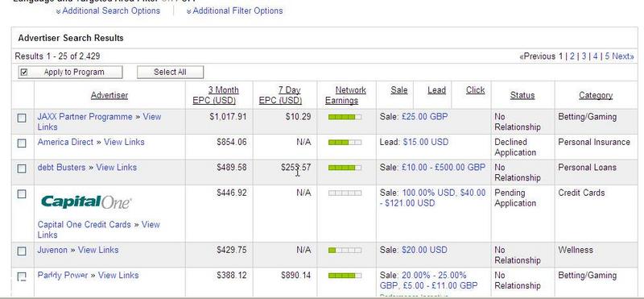644x299 pixels.
Task: Sort by the Advertiser column header
Action: point(109,95)
